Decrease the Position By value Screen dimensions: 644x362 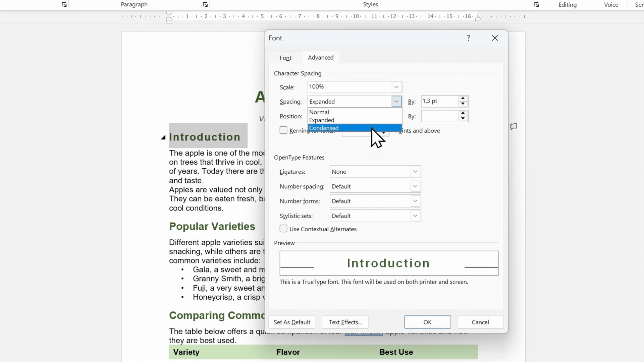(463, 119)
